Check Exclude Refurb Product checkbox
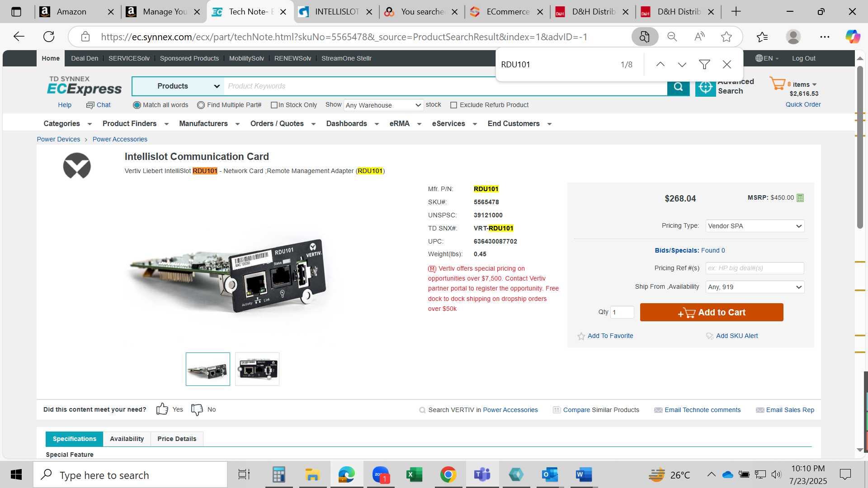Screen dimensions: 868x488 [x=454, y=105]
